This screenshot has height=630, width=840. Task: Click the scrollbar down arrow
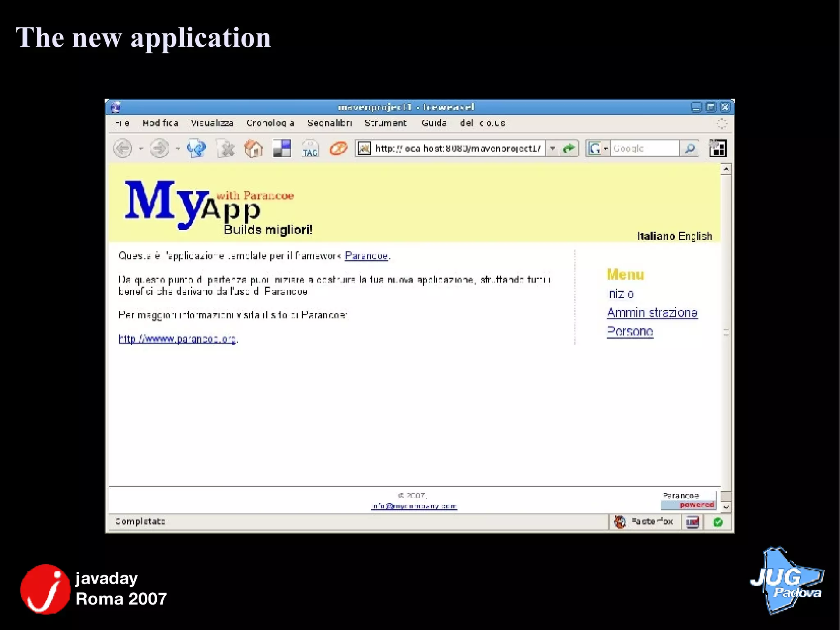[726, 507]
